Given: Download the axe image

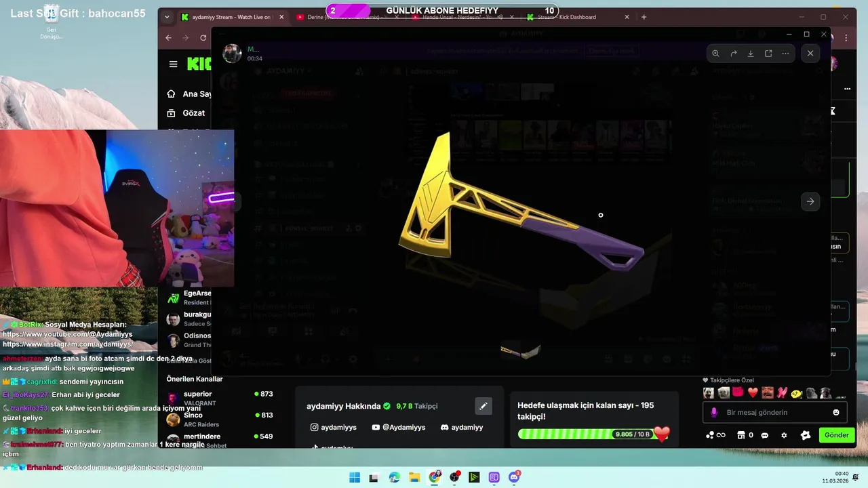Looking at the screenshot, I should 751,54.
